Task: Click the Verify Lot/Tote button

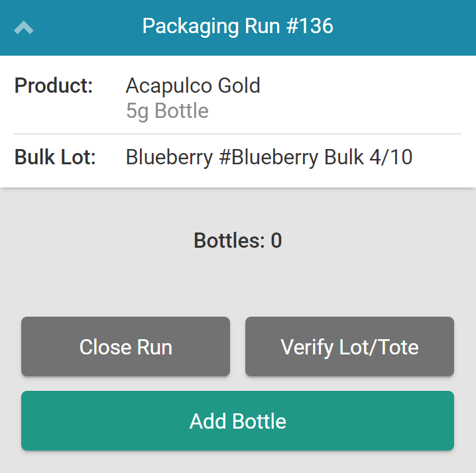Action: click(x=349, y=346)
